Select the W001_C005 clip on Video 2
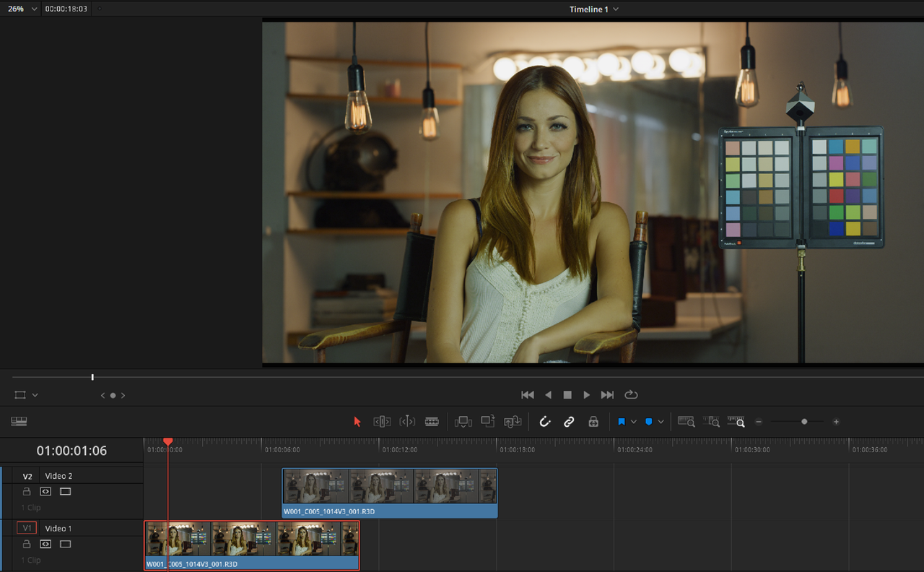This screenshot has width=924, height=572. (390, 493)
